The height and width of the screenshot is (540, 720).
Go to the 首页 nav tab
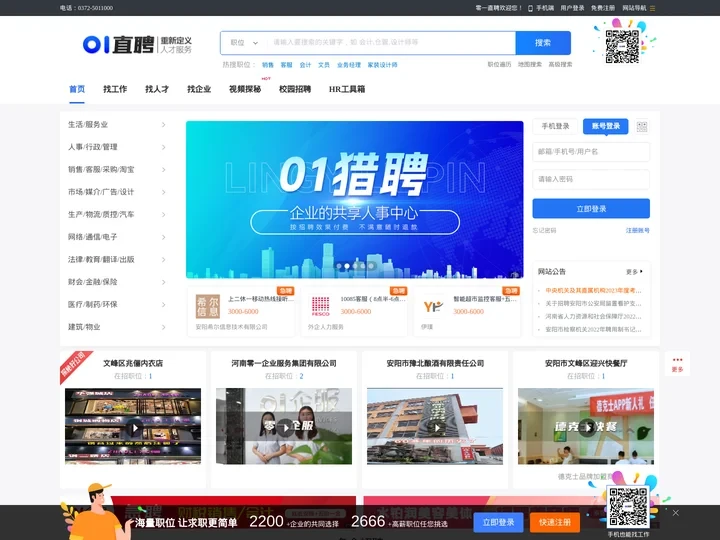77,89
